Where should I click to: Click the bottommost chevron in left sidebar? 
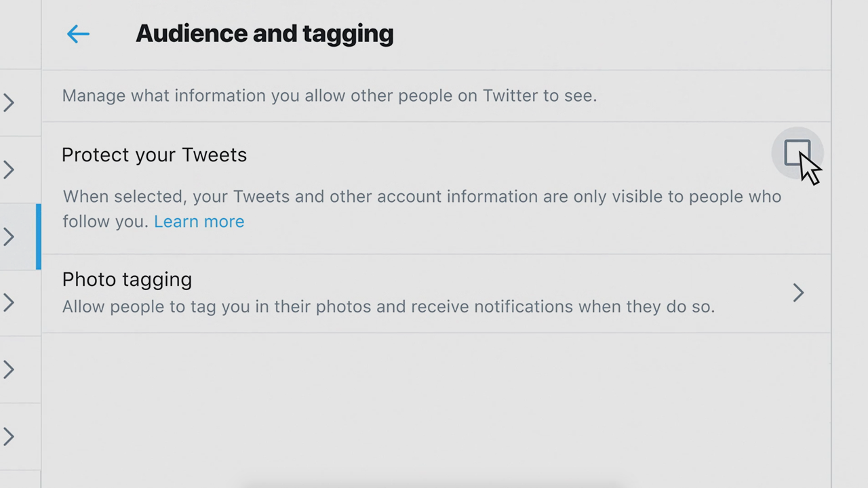point(9,436)
